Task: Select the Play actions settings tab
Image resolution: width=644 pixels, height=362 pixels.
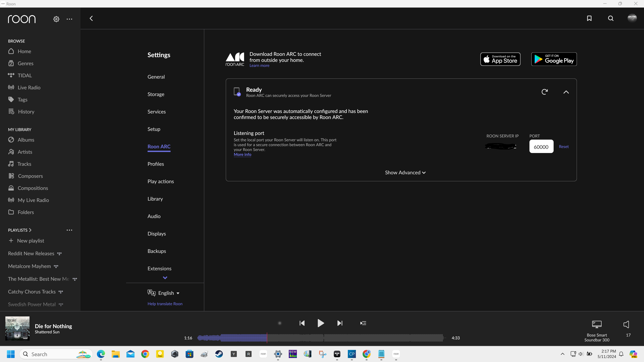Action: (x=160, y=181)
